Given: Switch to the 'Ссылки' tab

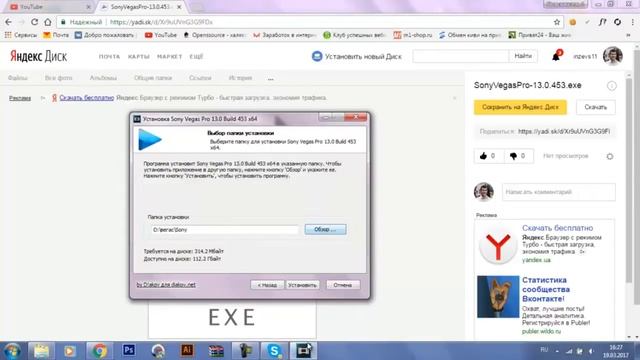Looking at the screenshot, I should pyautogui.click(x=200, y=78).
